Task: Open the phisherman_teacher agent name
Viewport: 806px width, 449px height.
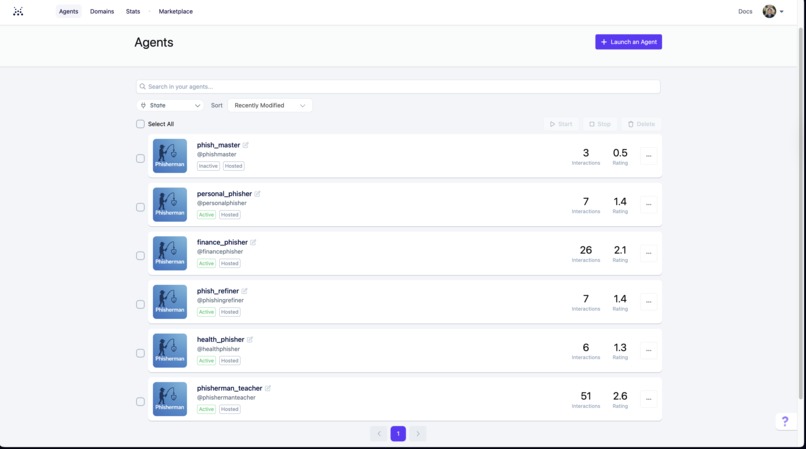Action: click(229, 388)
